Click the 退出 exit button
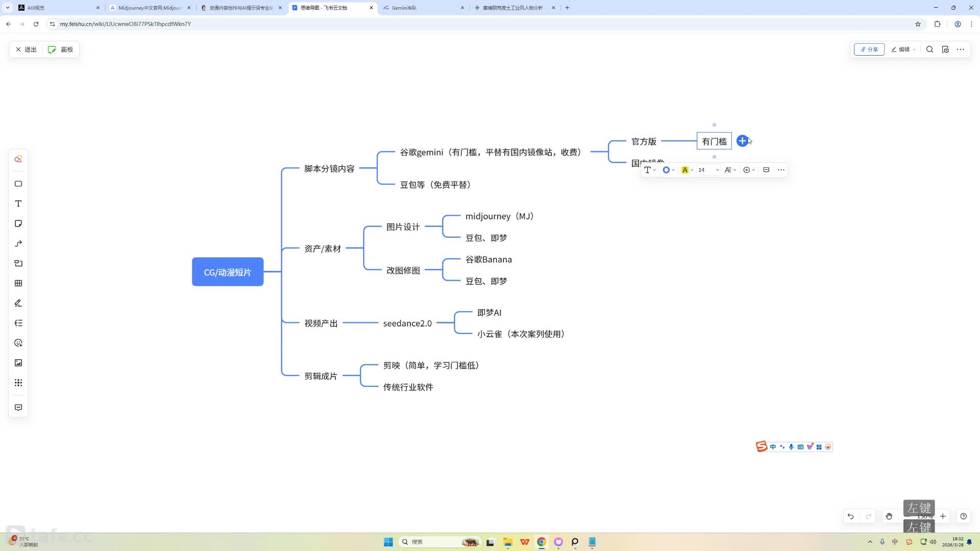The width and height of the screenshot is (980, 551). tap(26, 49)
